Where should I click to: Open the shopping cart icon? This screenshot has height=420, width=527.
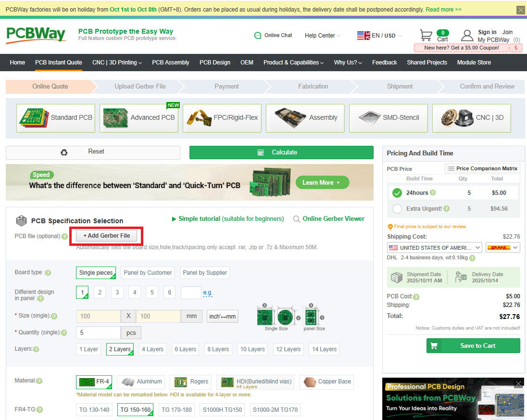[x=426, y=35]
